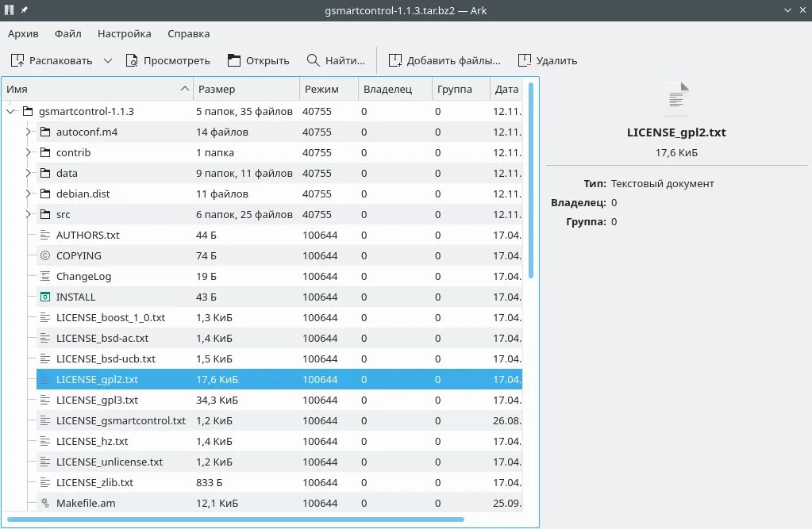The image size is (812, 529).
Task: Click '6 папок, 25 файлов' size text
Action: pos(244,214)
